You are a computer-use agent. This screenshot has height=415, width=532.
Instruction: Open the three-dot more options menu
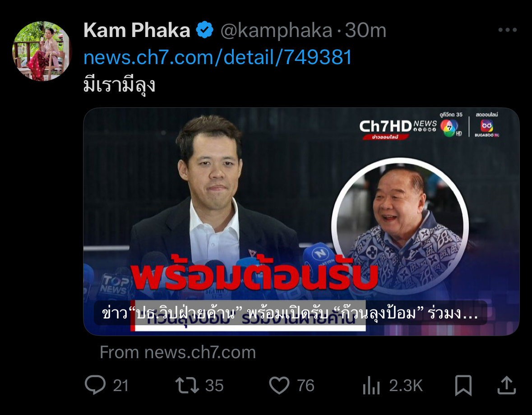(x=508, y=30)
